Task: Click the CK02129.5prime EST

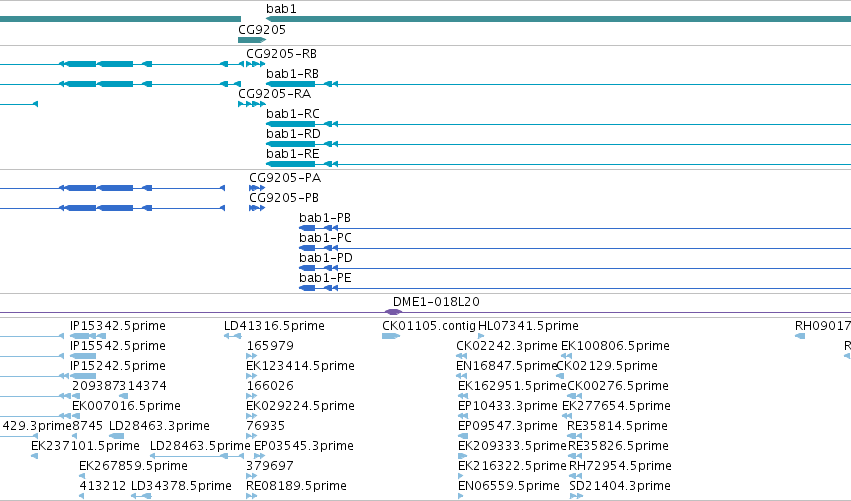Action: point(607,366)
